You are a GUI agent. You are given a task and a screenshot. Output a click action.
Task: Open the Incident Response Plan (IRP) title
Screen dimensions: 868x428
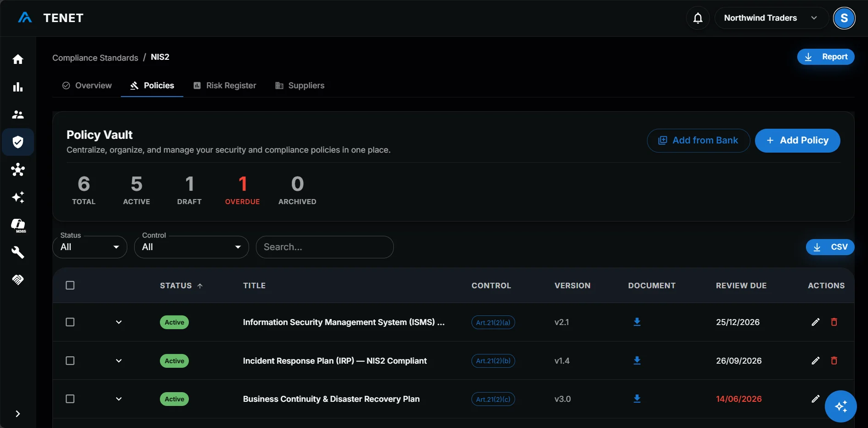(335, 361)
